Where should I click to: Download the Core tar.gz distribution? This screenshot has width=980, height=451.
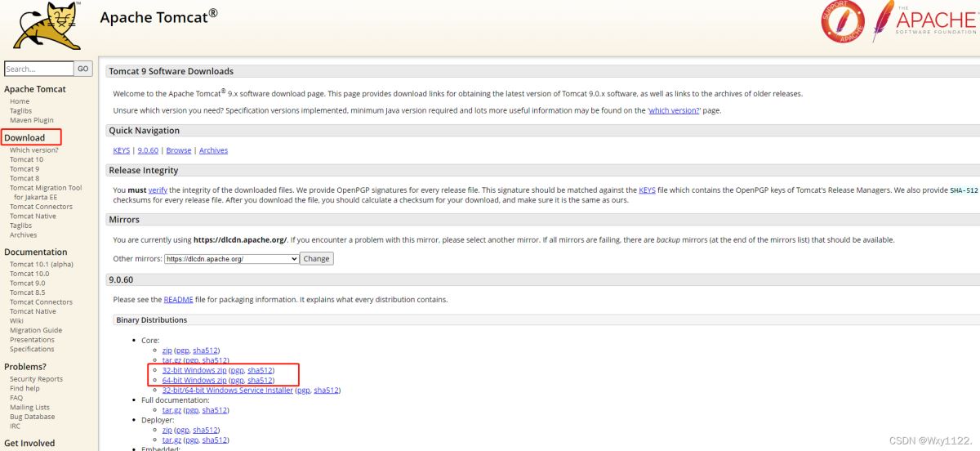coord(171,360)
